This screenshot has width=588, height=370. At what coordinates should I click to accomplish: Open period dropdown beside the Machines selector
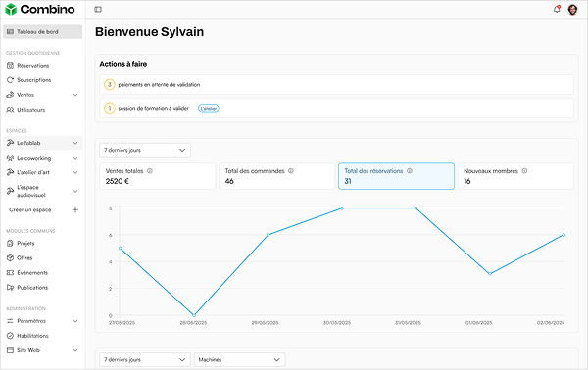click(x=145, y=360)
